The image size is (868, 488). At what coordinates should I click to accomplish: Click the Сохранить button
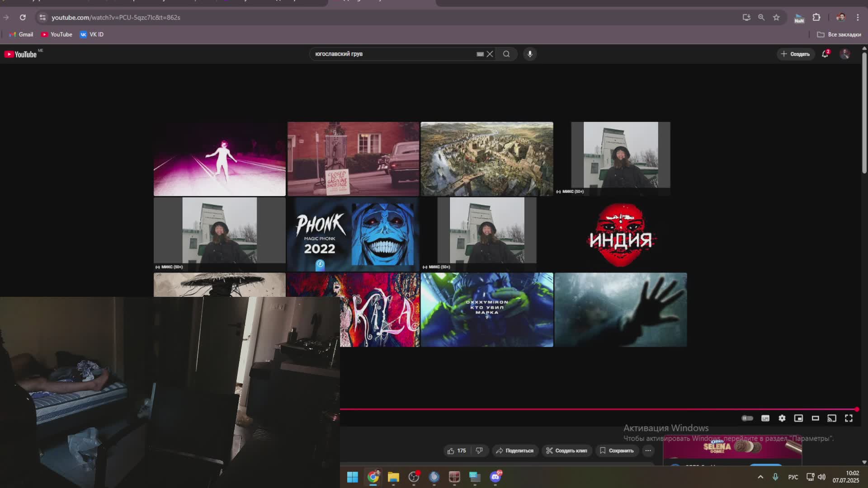(x=617, y=450)
